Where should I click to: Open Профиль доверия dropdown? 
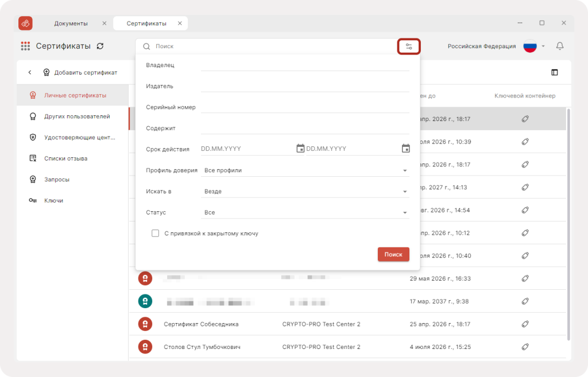point(305,170)
